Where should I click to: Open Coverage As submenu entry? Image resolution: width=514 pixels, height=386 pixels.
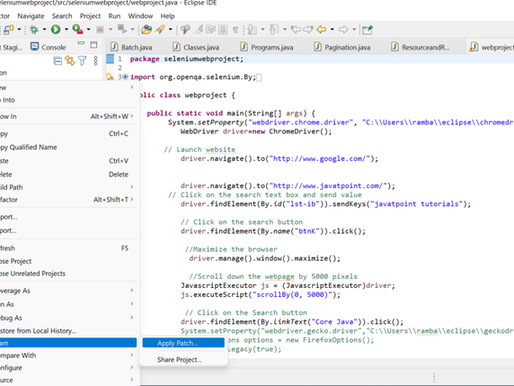pyautogui.click(x=68, y=291)
